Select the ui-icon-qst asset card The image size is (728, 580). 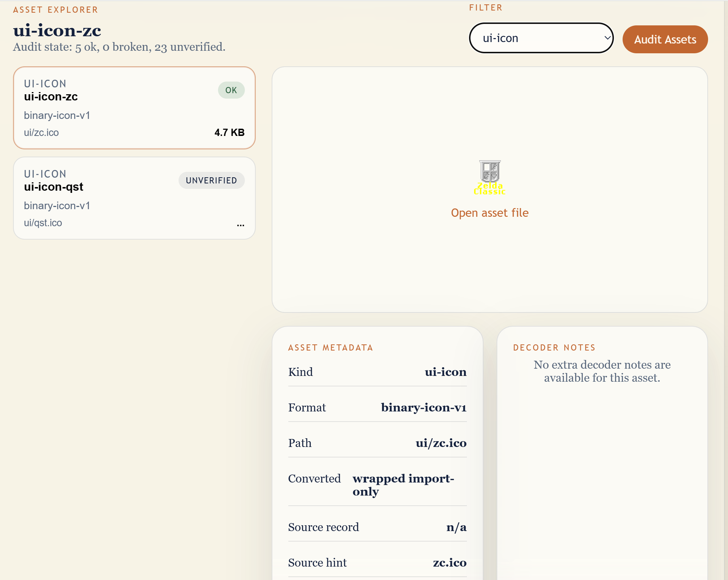tap(134, 198)
